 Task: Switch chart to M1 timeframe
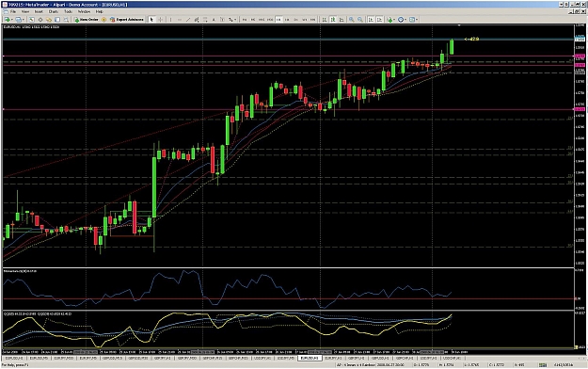pos(244,20)
